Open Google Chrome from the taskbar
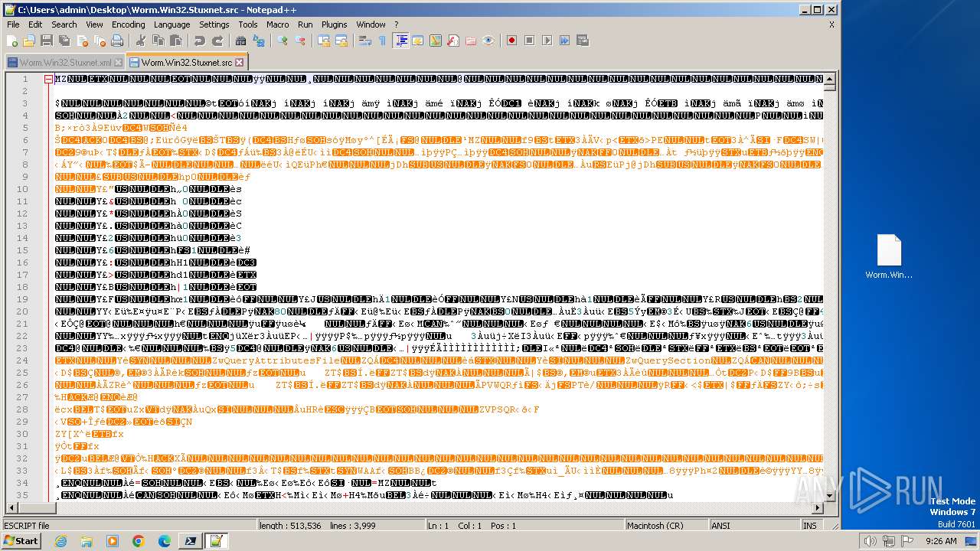The image size is (980, 551). pos(138,541)
